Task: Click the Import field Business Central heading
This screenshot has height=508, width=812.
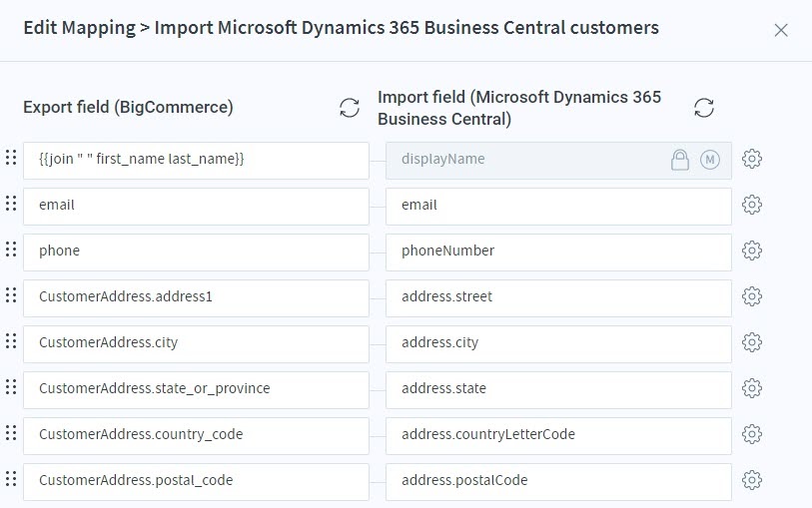Action: pos(519,108)
